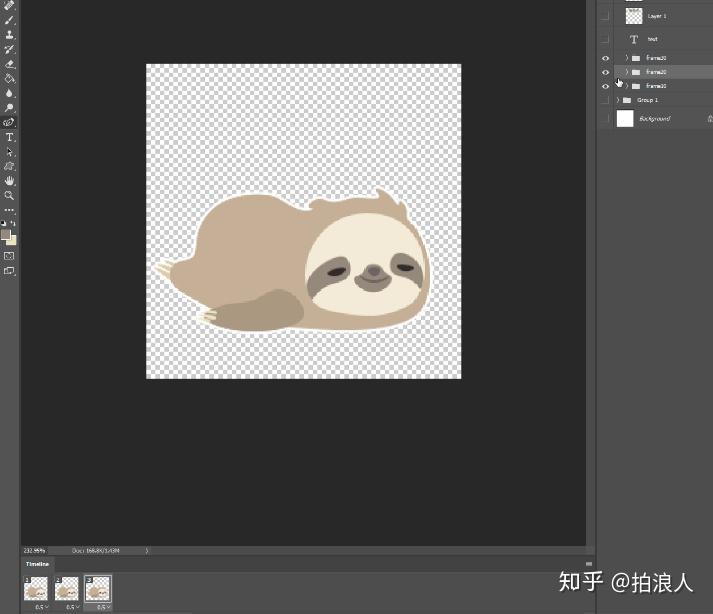Expand the highlighted frame group folder

click(x=627, y=72)
